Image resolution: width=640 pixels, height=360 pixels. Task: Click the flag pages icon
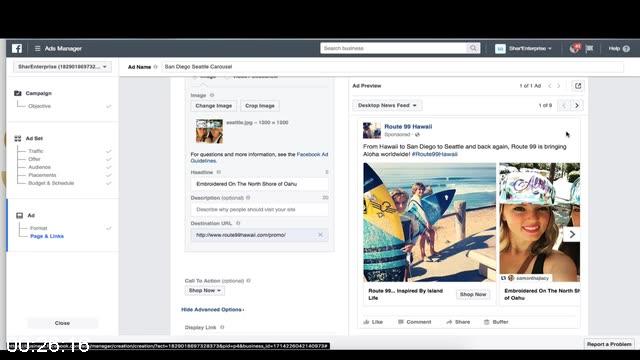pyautogui.click(x=589, y=49)
